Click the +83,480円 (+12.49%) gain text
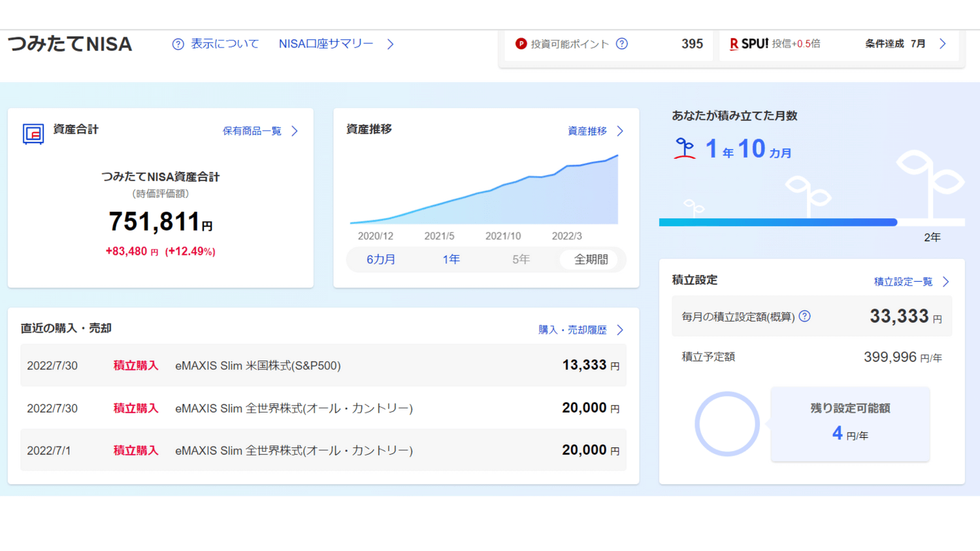This screenshot has height=551, width=980. [x=161, y=251]
